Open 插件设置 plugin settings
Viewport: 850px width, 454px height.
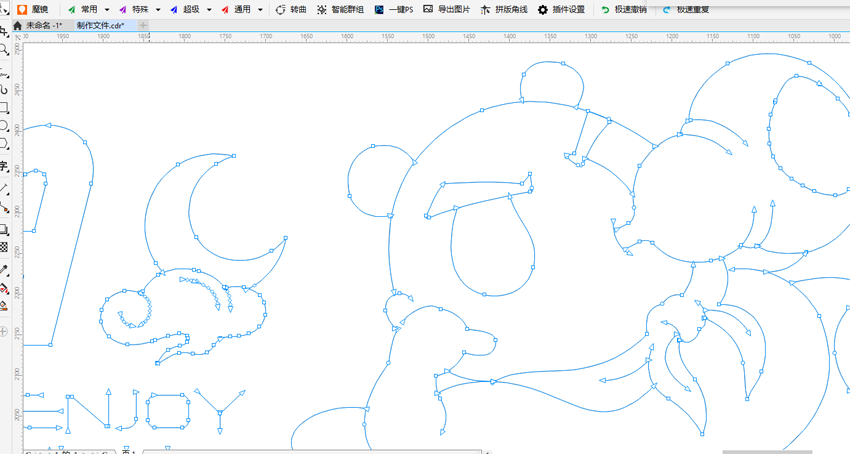562,10
